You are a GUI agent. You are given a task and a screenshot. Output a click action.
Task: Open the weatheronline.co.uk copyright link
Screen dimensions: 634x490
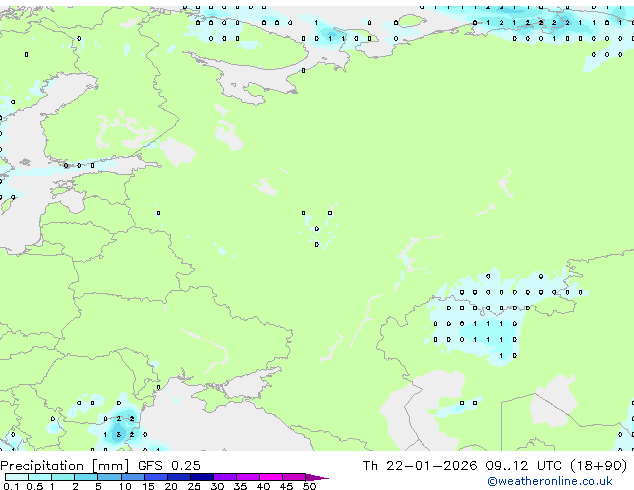549,481
